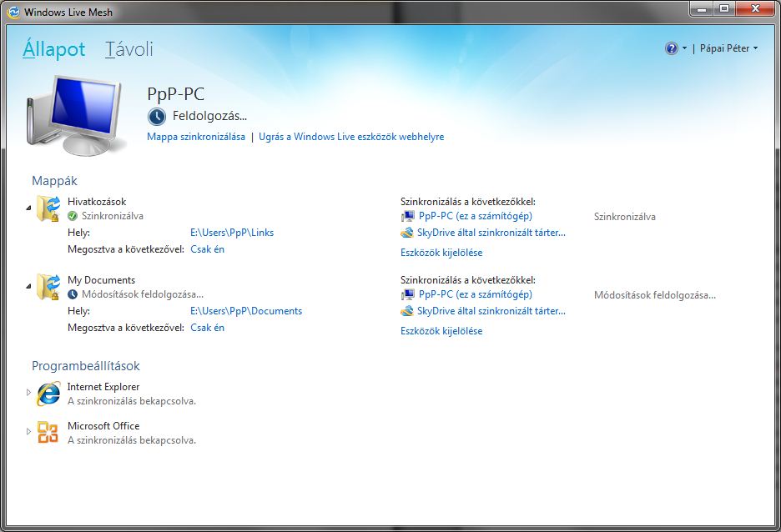The width and height of the screenshot is (781, 532).
Task: Click the Mappa szinkronizálása link
Action: 196,137
